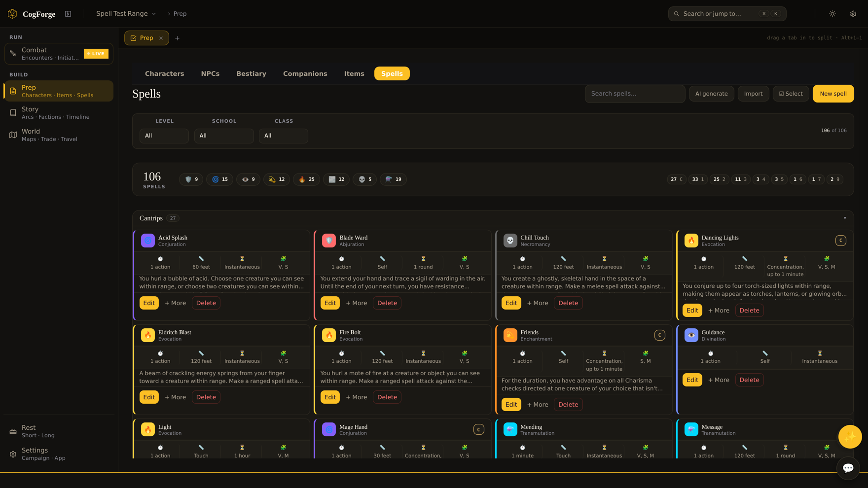This screenshot has height=488, width=868.
Task: Open the Level filter dropdown
Action: click(164, 136)
